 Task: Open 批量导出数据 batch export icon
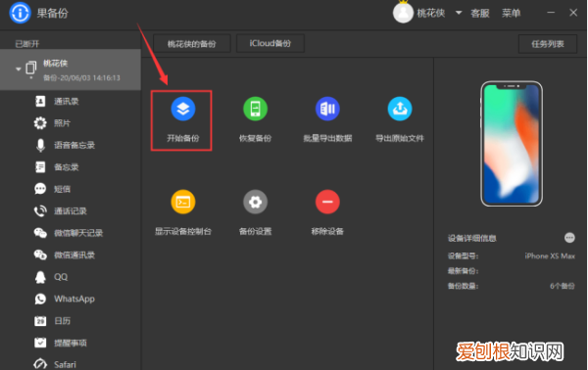pyautogui.click(x=327, y=109)
